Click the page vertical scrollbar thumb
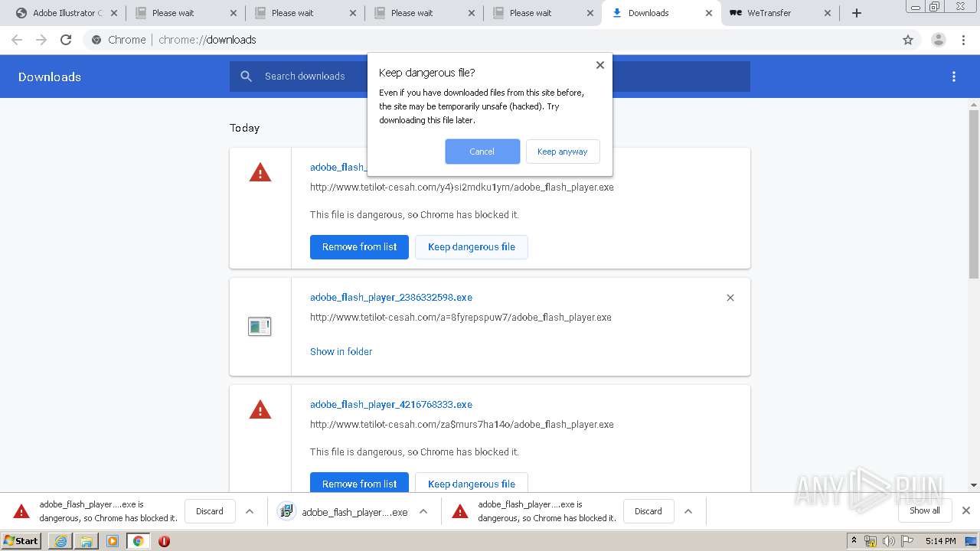The height and width of the screenshot is (551, 980). (974, 194)
